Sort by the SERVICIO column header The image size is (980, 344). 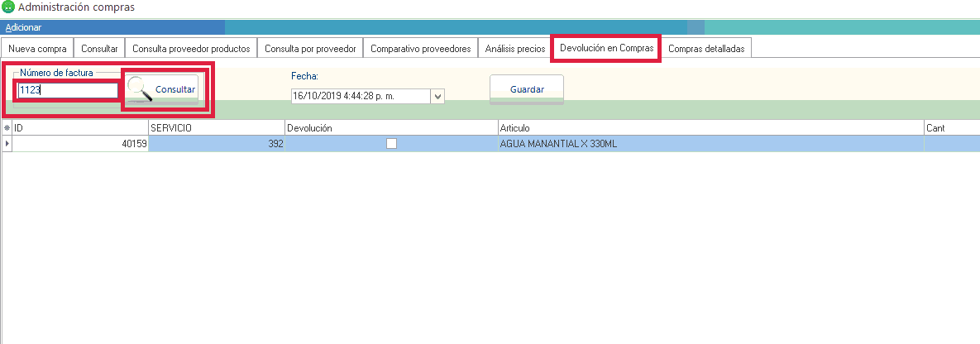coord(216,128)
